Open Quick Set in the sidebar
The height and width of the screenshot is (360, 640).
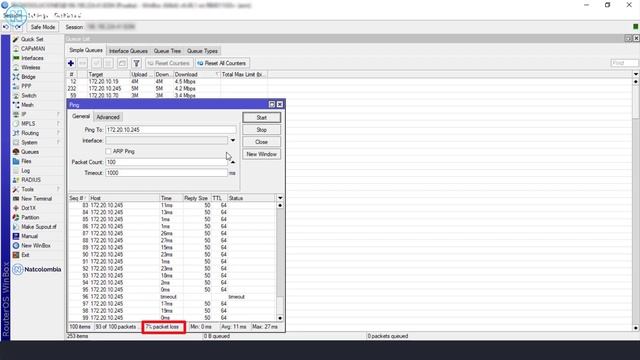pos(32,39)
